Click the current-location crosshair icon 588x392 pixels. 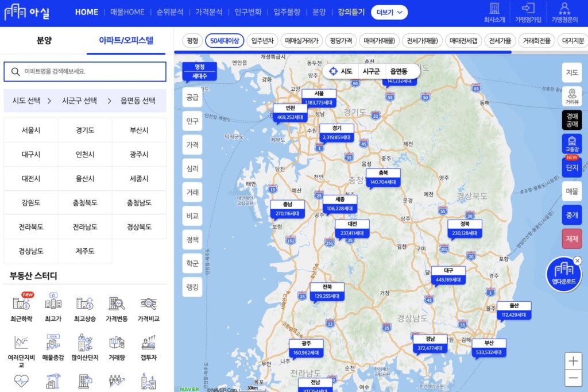click(x=333, y=71)
